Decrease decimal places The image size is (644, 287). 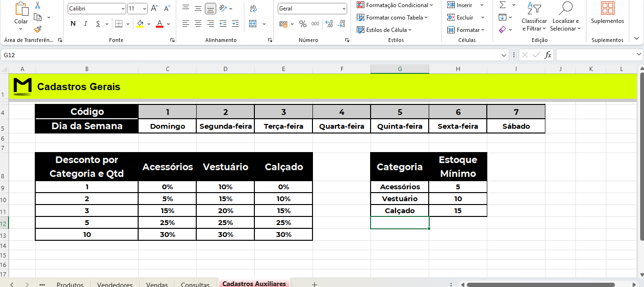click(x=342, y=23)
